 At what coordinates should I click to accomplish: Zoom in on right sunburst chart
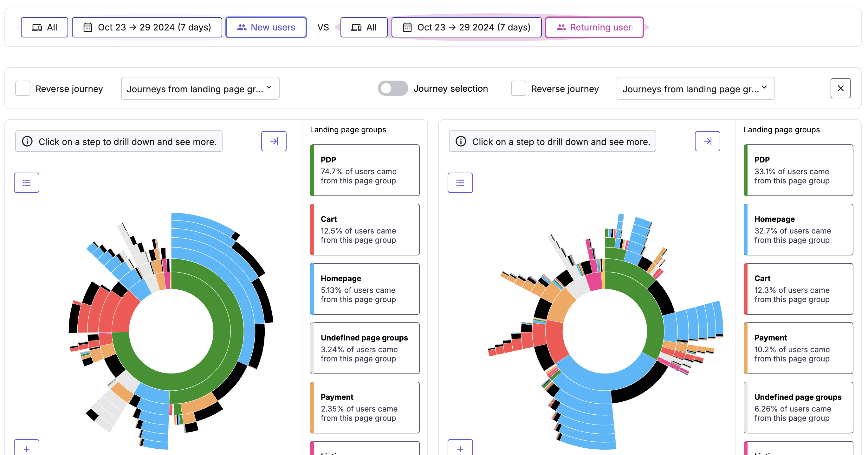point(460,448)
